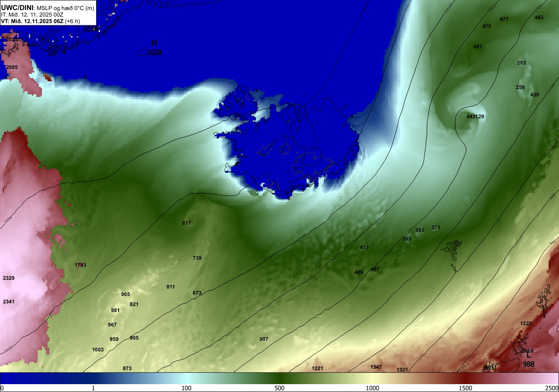The width and height of the screenshot is (559, 392).
Task: Click the height label 475
Action: 487,26
